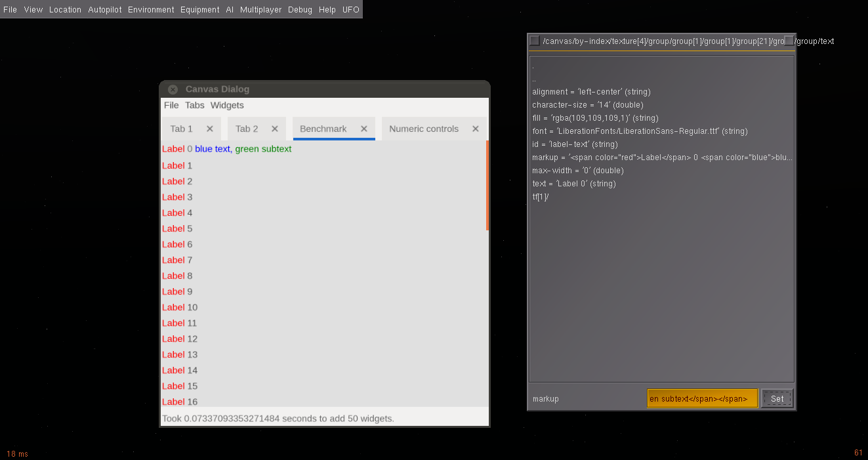The image size is (868, 460).
Task: Click the property browser's top-left corner box
Action: tap(535, 41)
